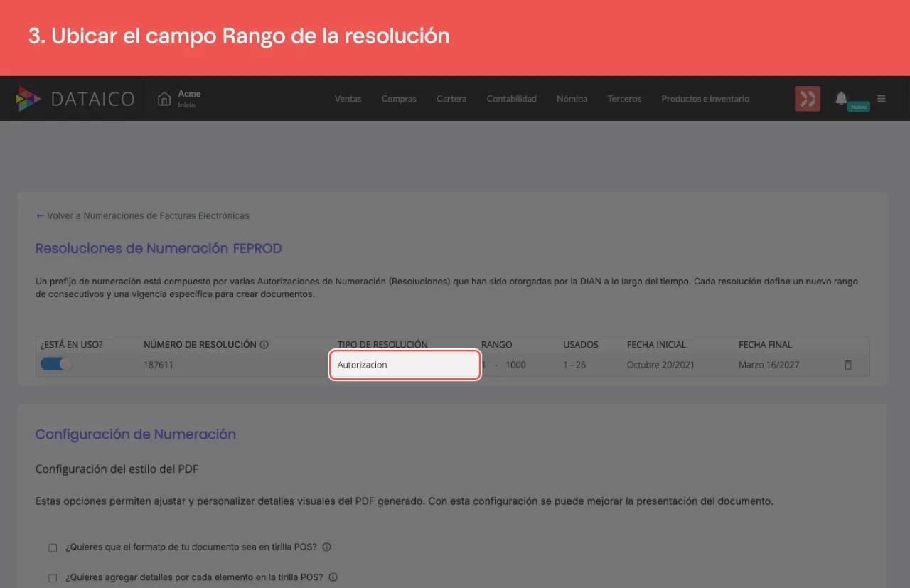Click the RANGO column header
Viewport: 910px width, 588px height.
tap(497, 345)
